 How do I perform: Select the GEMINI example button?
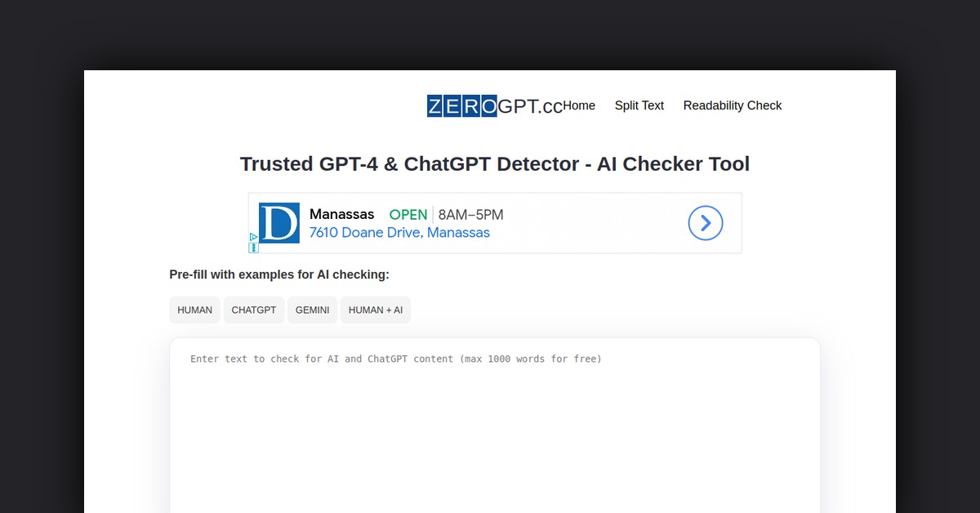click(312, 310)
